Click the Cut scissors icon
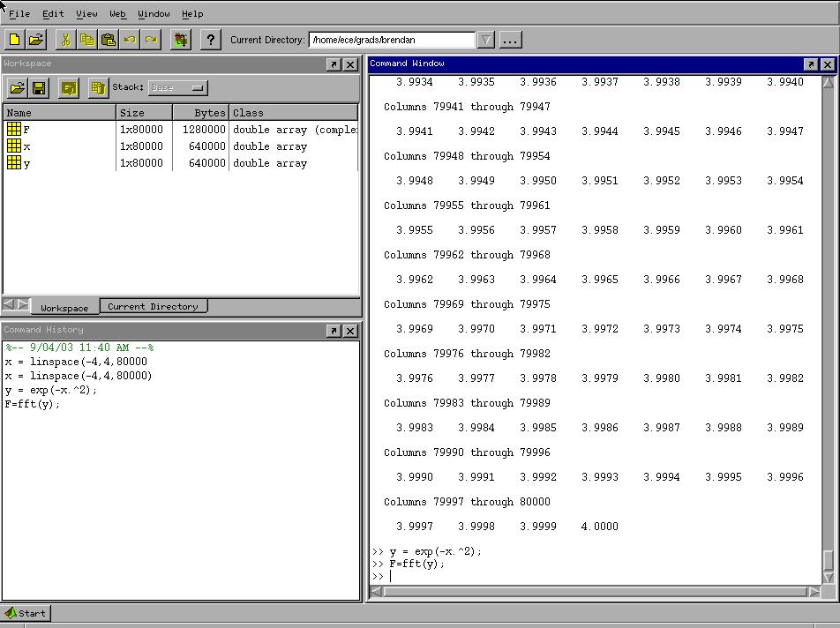This screenshot has height=628, width=840. tap(66, 40)
